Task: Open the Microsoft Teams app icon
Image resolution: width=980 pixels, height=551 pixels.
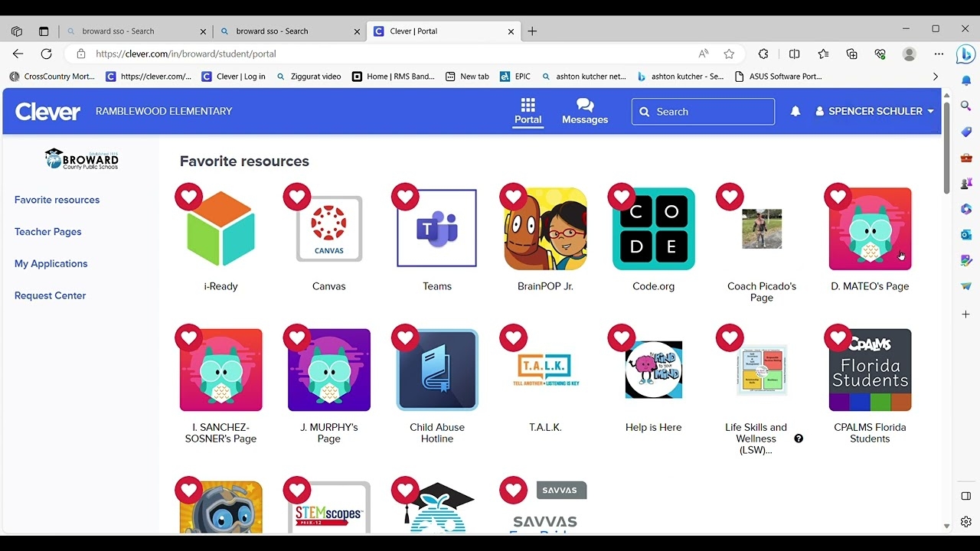Action: [x=437, y=229]
